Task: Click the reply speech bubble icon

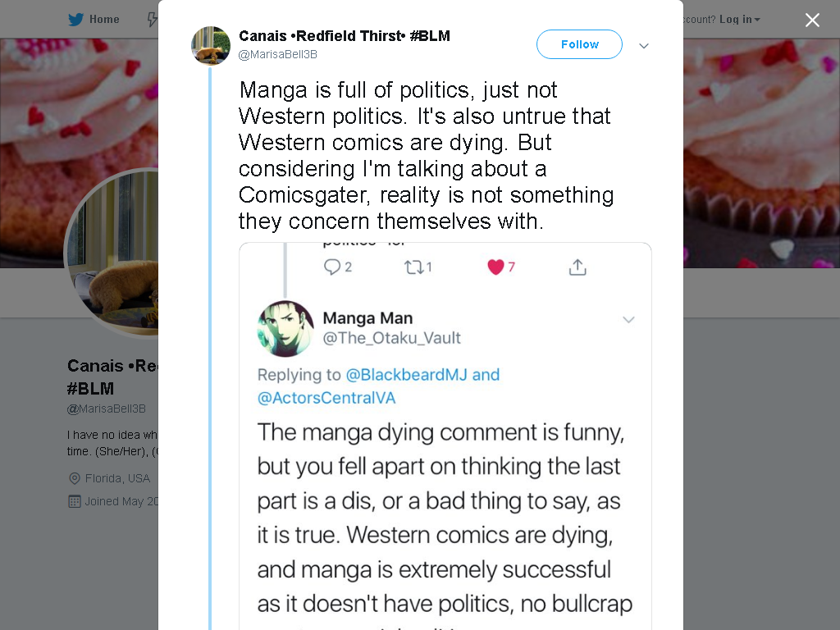Action: (332, 267)
